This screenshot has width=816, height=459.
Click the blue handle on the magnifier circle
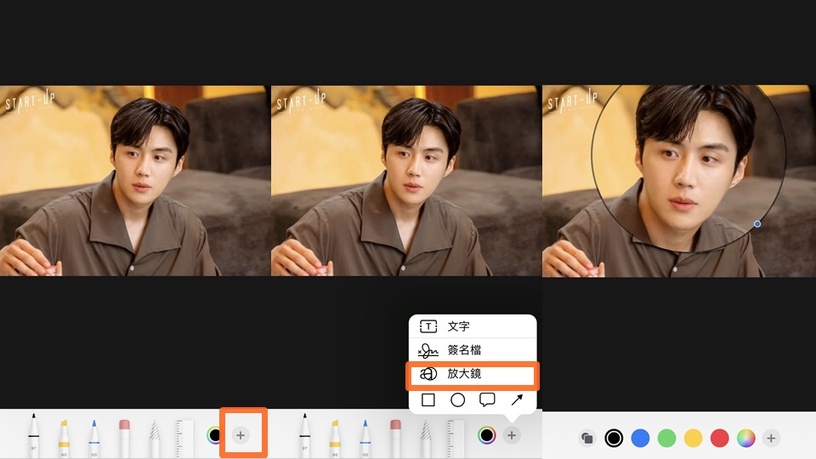[x=757, y=224]
